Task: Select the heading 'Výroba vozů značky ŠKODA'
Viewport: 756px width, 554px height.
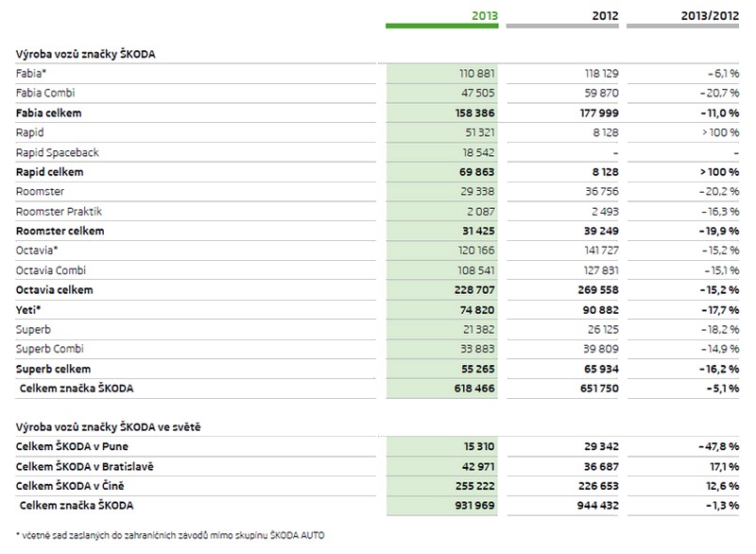Action: click(85, 54)
